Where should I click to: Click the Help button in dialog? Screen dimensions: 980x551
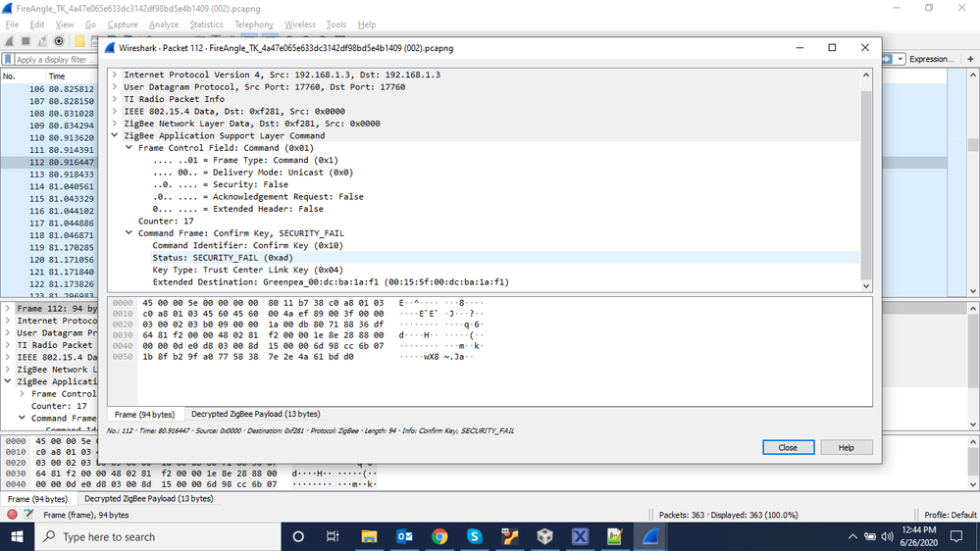(847, 447)
